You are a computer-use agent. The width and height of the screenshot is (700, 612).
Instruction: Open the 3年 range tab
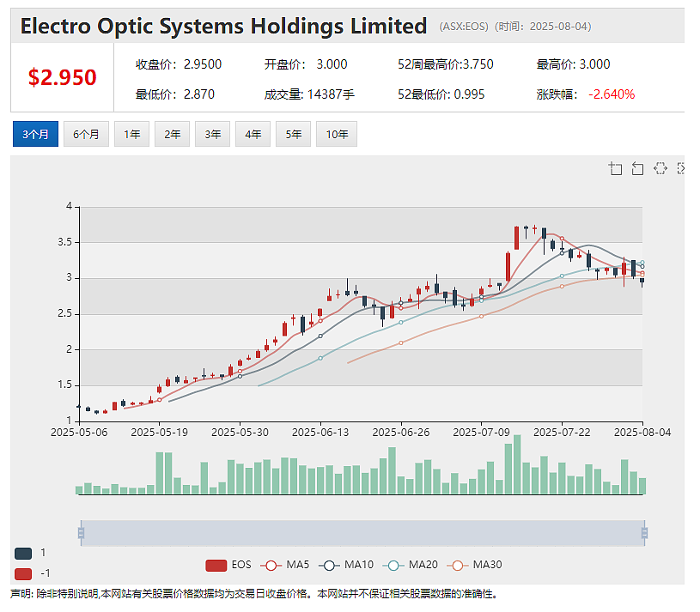[212, 134]
